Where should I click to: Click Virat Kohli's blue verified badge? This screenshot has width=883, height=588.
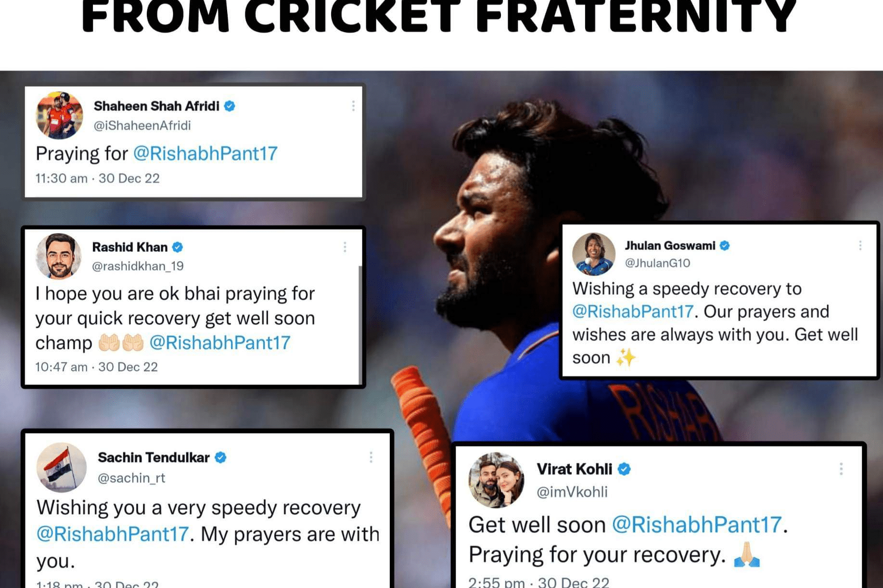click(x=624, y=469)
